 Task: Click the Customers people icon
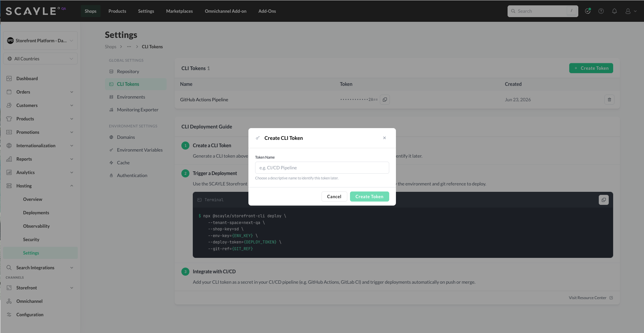(x=9, y=105)
